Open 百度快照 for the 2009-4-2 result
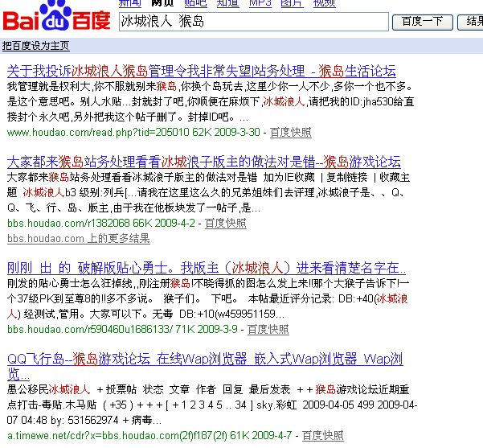Screen dimensions: 483x448 click(x=226, y=224)
